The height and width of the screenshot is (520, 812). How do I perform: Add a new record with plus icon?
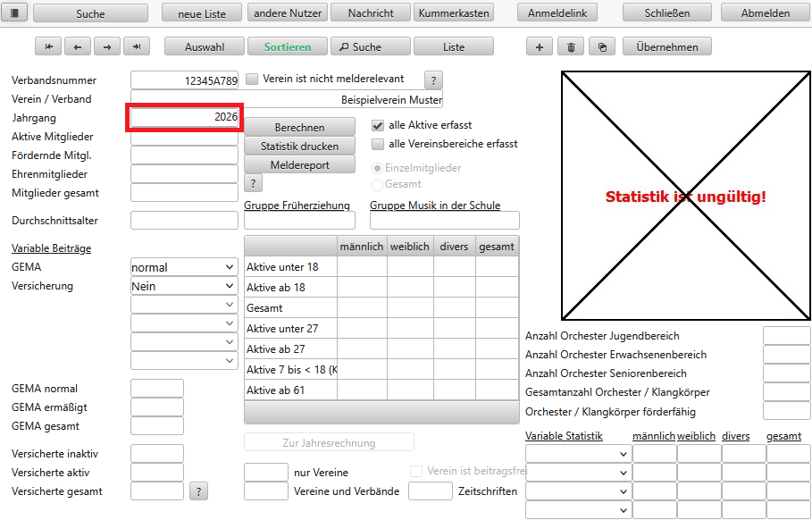coord(539,47)
